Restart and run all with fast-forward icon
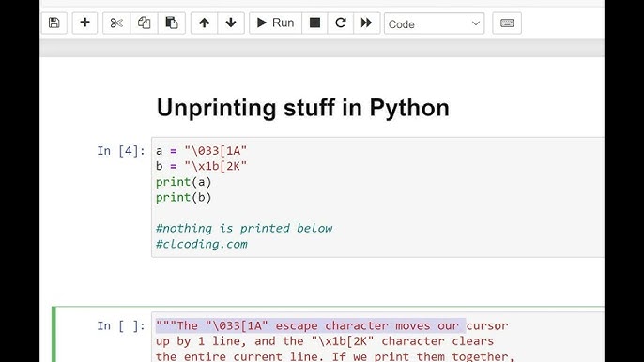This screenshot has height=362, width=644. click(366, 23)
